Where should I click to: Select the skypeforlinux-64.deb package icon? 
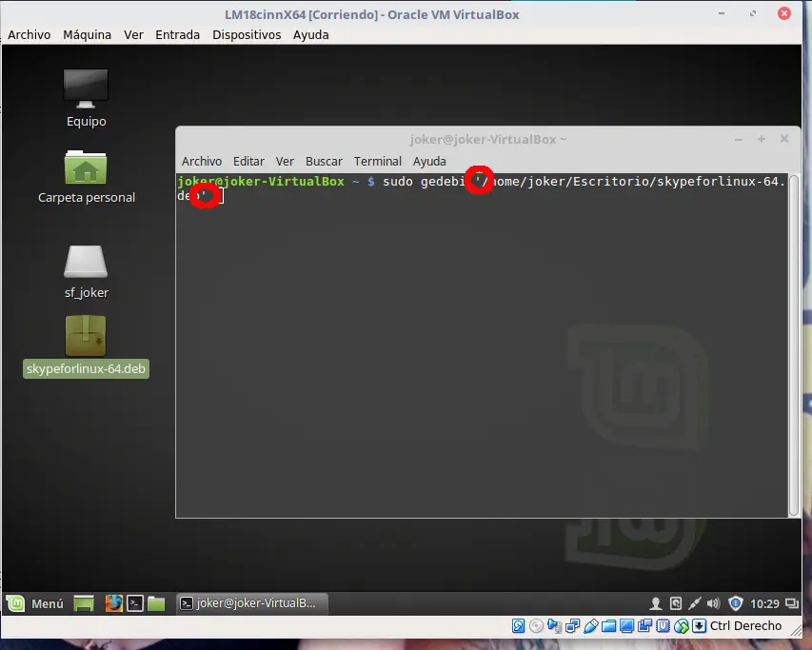[86, 346]
